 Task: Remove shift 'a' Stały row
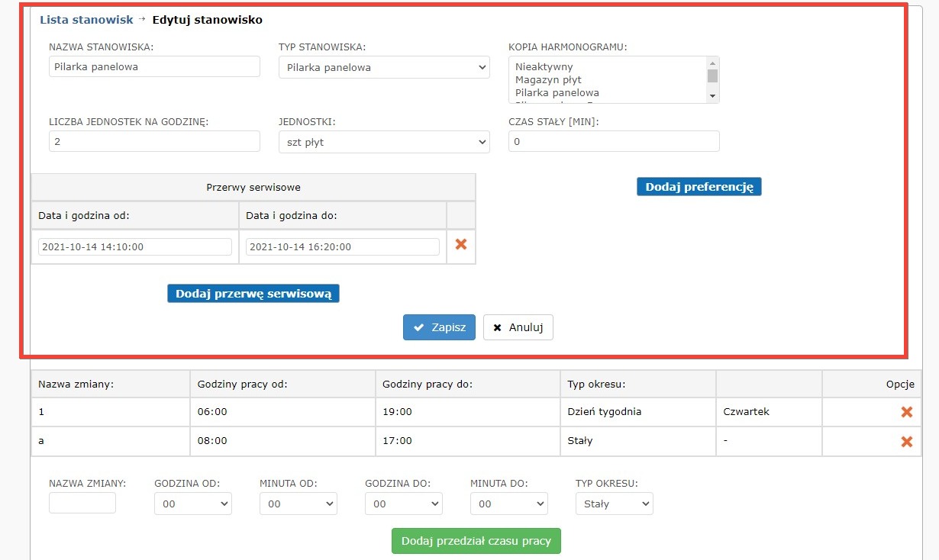click(906, 441)
